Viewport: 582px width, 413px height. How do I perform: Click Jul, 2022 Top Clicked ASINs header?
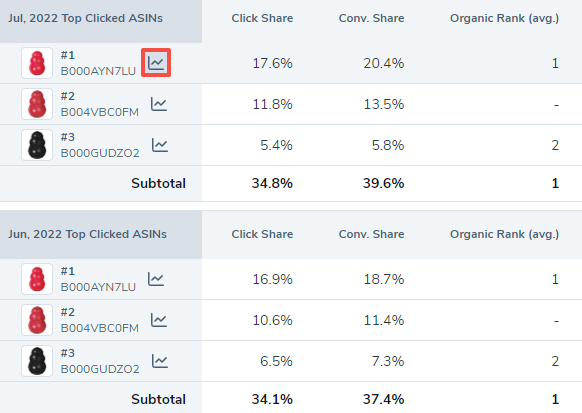click(85, 18)
